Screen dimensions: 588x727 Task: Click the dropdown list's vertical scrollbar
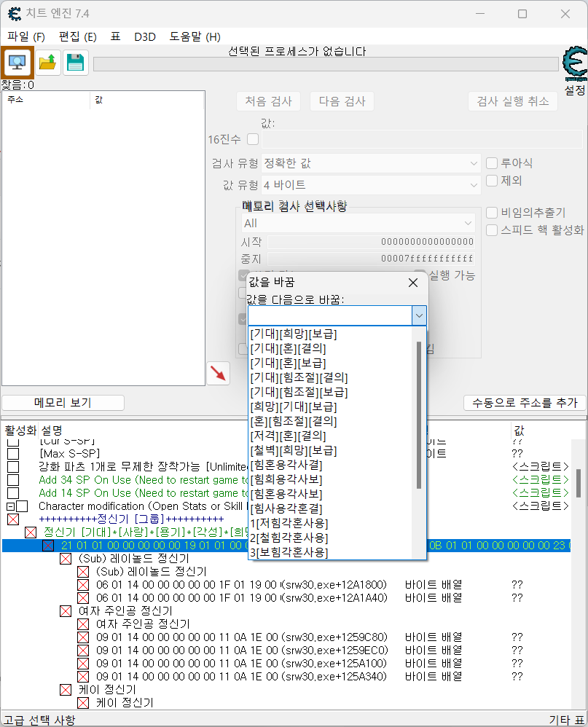419,415
